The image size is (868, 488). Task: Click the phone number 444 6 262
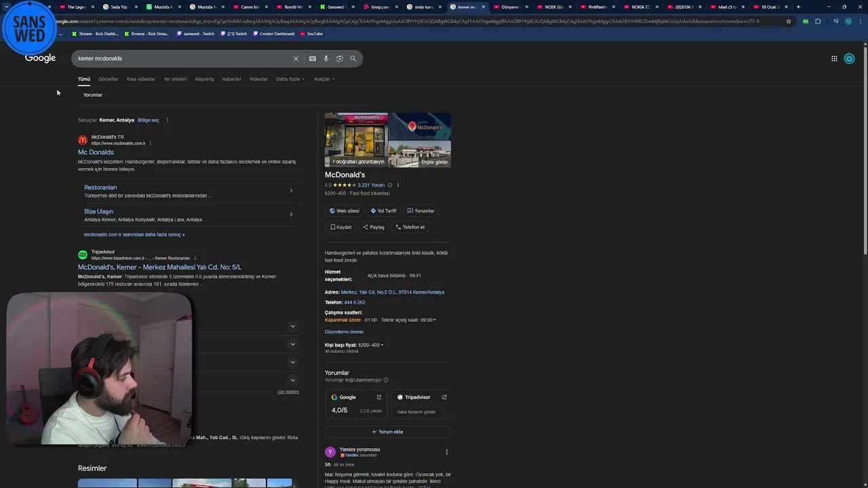[x=355, y=302]
